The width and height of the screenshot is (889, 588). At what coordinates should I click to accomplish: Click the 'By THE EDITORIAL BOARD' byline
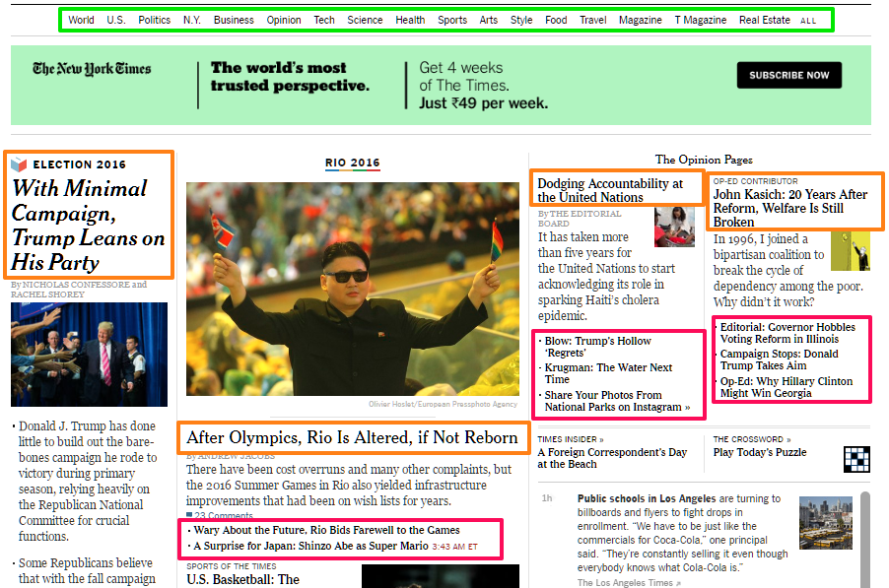point(580,218)
